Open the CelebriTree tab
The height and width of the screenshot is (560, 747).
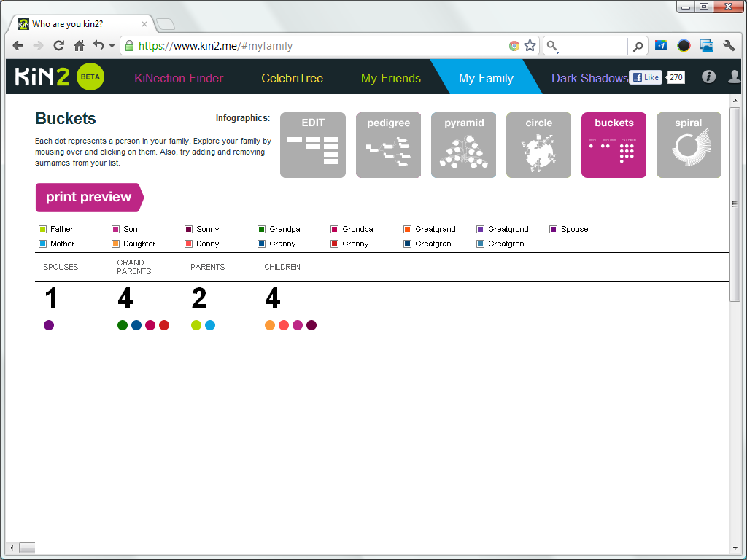point(292,78)
